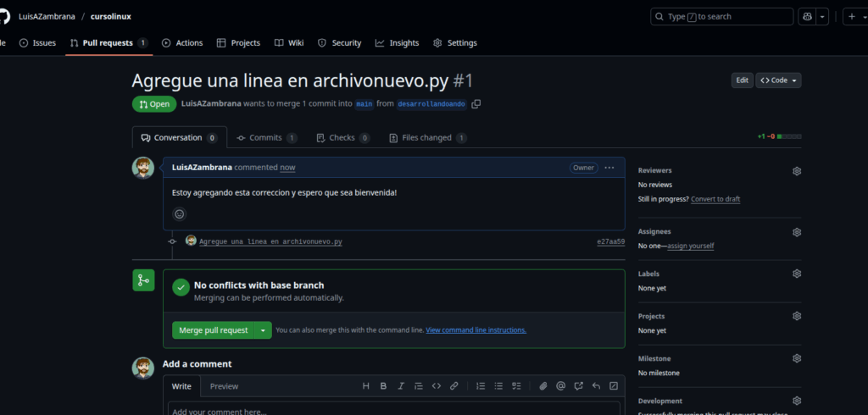Add emoji reaction to the comment

click(180, 214)
